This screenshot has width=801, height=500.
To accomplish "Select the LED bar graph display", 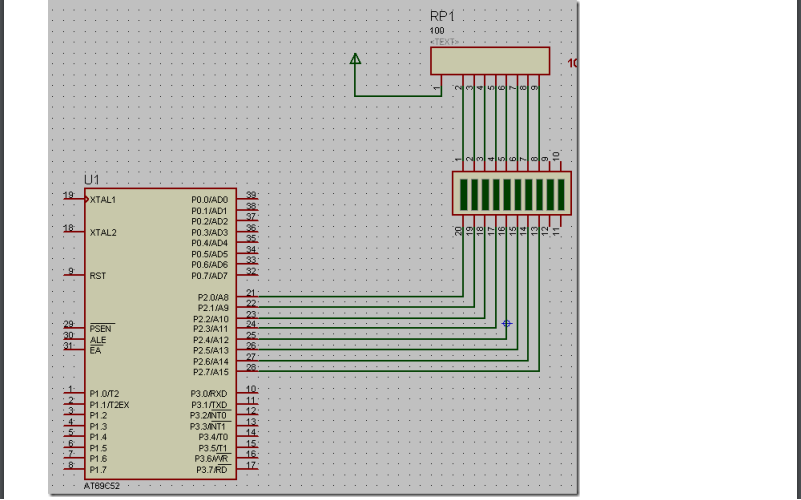I will (510, 193).
